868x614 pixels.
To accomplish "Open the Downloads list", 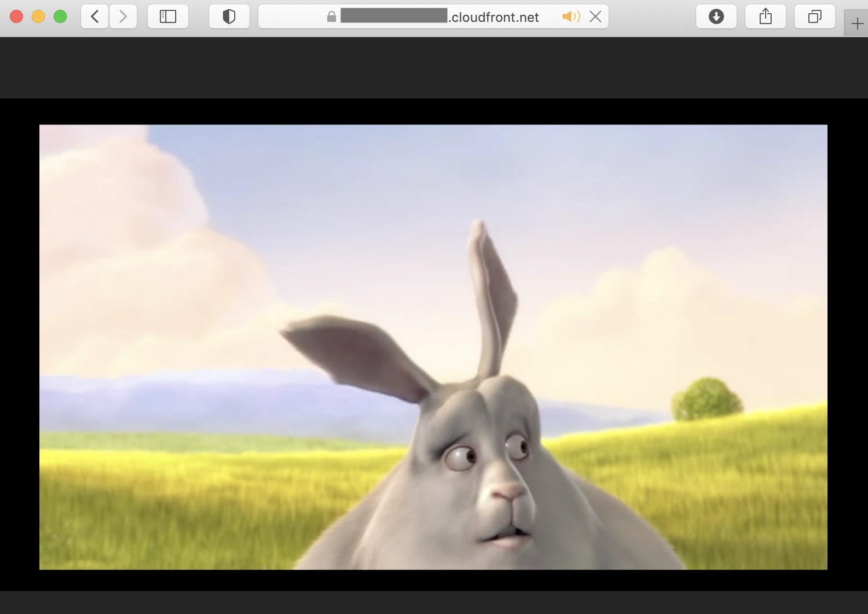I will pyautogui.click(x=716, y=16).
